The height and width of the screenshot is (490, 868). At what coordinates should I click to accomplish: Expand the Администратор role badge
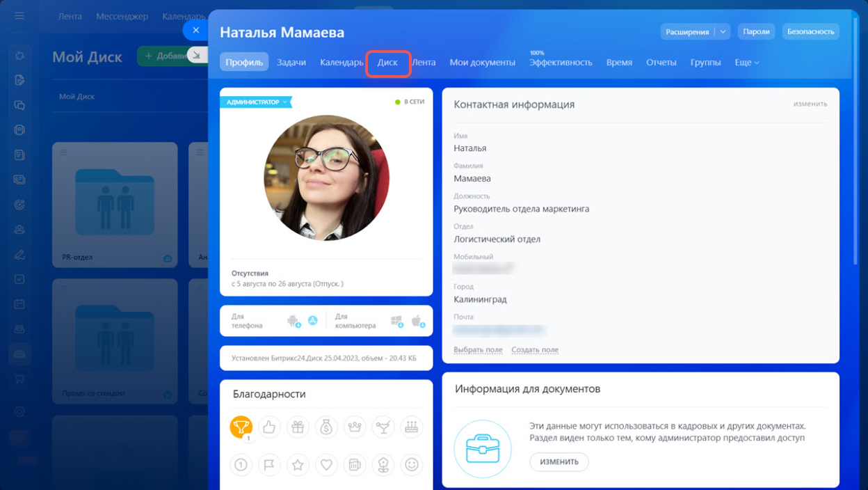(256, 102)
